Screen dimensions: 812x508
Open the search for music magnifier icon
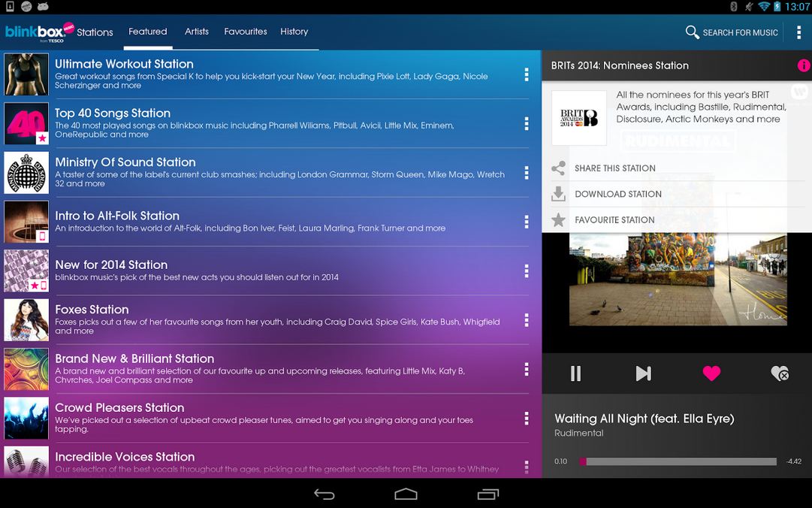pyautogui.click(x=692, y=32)
